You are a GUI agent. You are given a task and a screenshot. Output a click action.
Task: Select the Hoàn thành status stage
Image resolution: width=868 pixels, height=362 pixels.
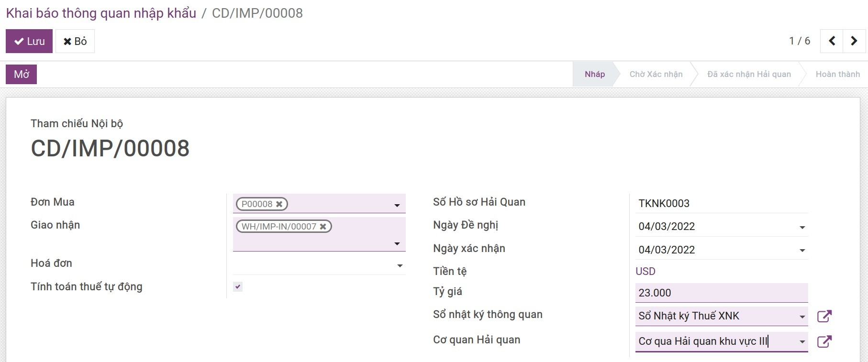click(x=837, y=74)
